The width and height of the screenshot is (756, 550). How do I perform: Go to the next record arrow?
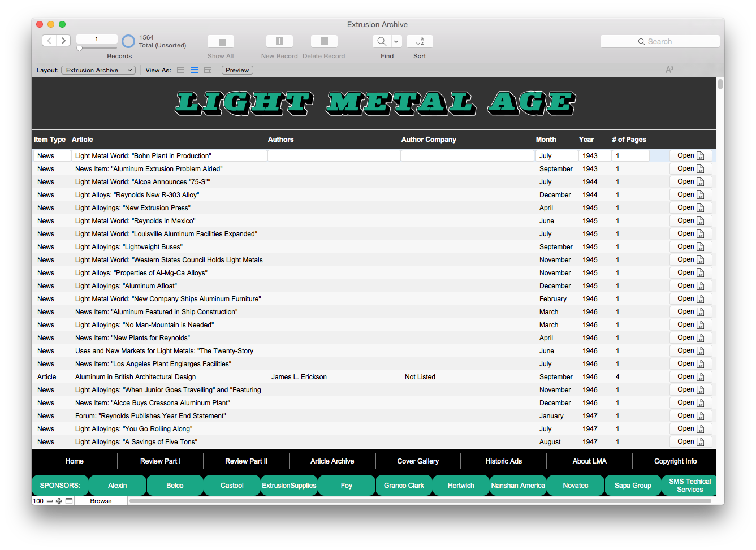(64, 41)
